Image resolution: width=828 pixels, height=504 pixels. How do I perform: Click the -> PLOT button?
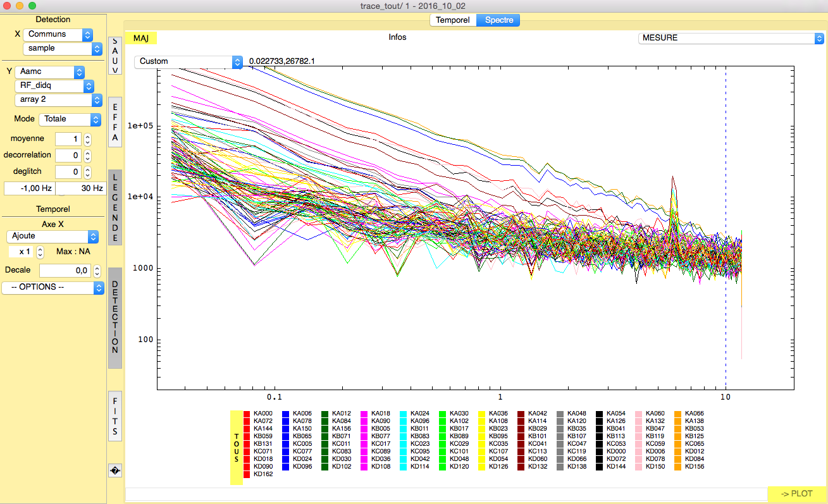[796, 494]
